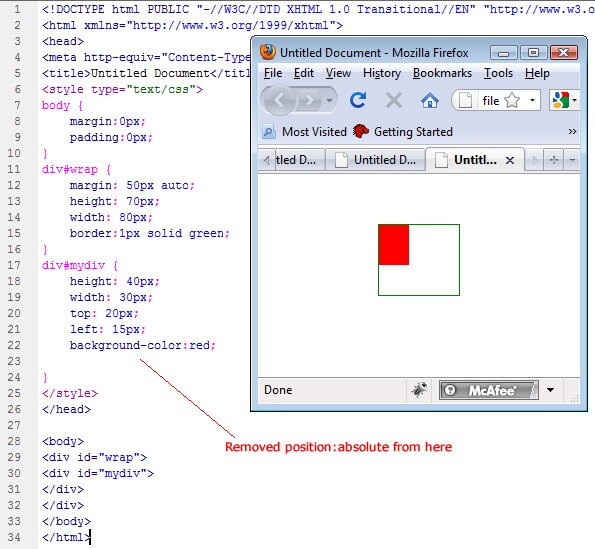Viewport: 595px width, 549px height.
Task: Open the address bar history dropdown
Action: point(532,101)
